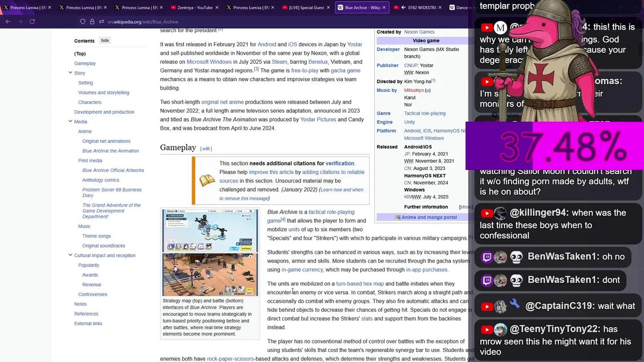644x362 pixels.
Task: Follow the Steam link
Action: (x=279, y=62)
